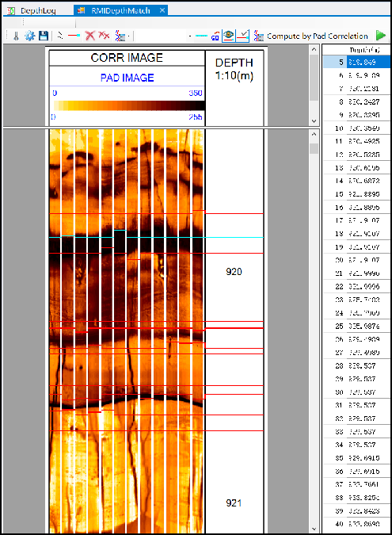The height and width of the screenshot is (535, 392).
Task: Close the RMIDepthMatch tab
Action: (162, 10)
